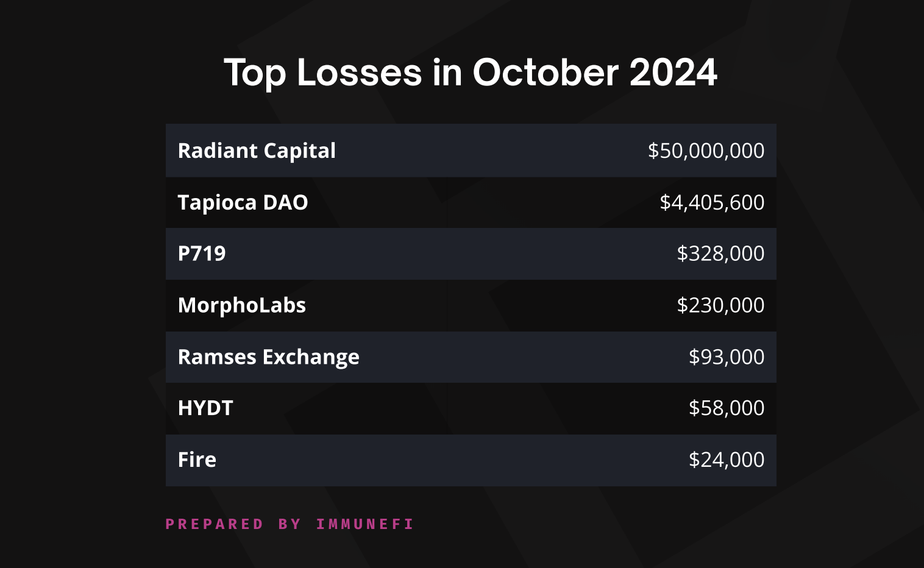Select the Radiant Capital row name
Viewport: 924px width, 568px height.
coord(257,151)
